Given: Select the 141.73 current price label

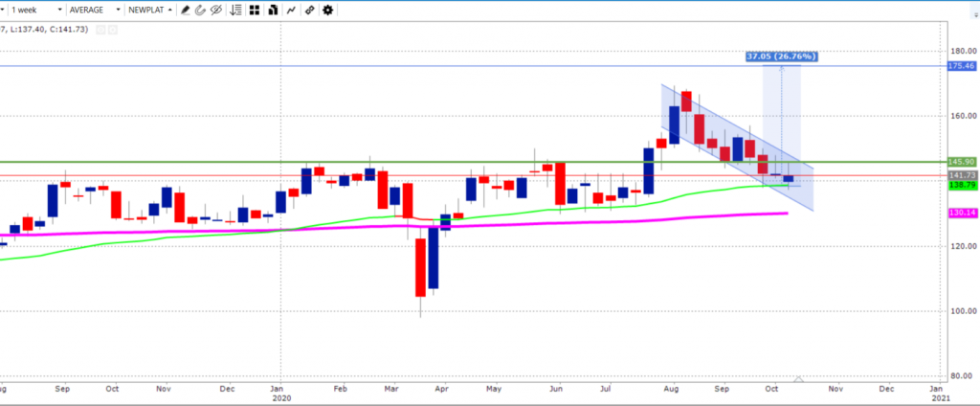Looking at the screenshot, I should 960,176.
